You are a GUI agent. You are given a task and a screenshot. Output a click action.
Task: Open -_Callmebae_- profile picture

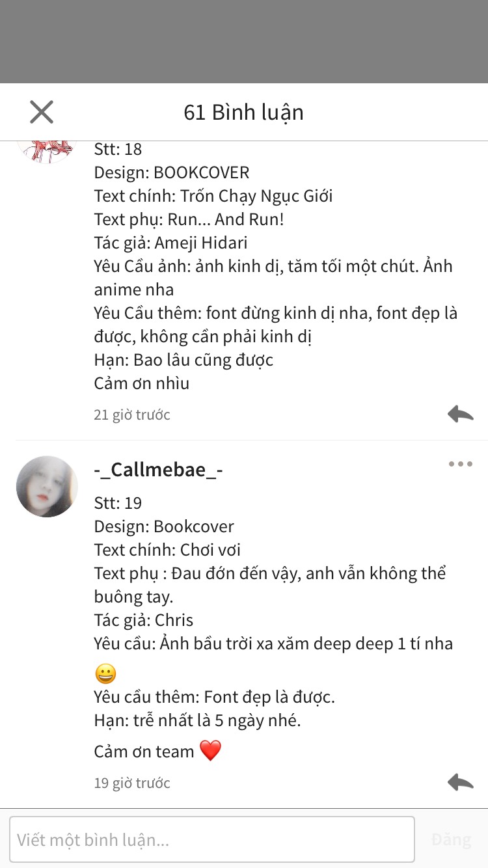pos(47,487)
